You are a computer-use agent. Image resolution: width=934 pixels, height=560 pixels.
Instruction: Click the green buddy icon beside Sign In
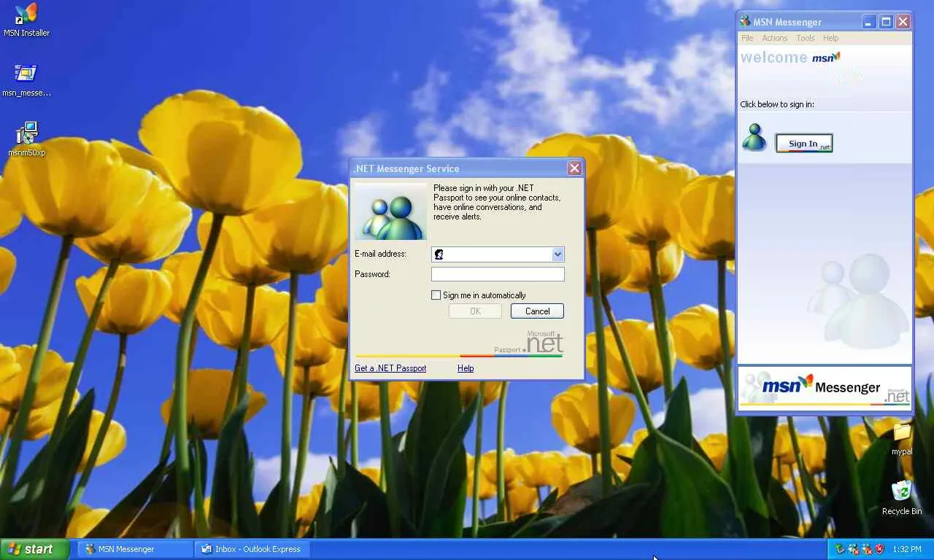[x=754, y=137]
